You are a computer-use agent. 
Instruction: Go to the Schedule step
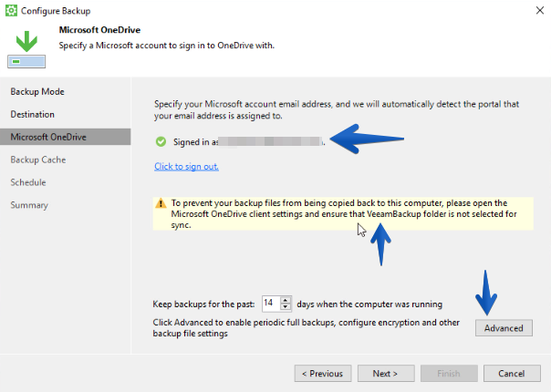pos(28,182)
